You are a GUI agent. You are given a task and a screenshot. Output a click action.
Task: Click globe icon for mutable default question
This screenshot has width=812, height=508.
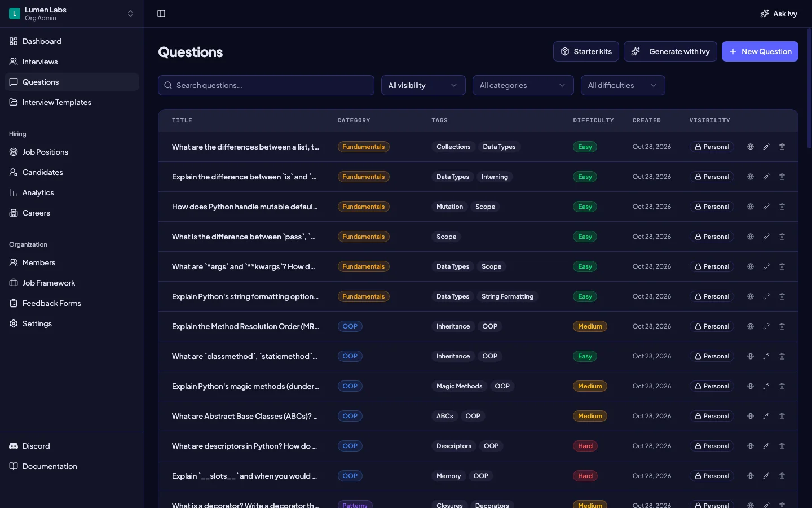(x=751, y=207)
